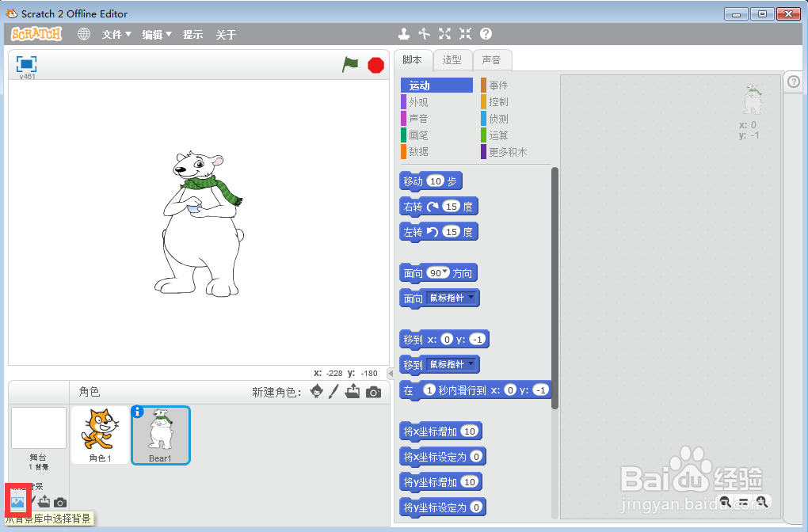808x532 pixels.
Task: Open the 编辑 menu
Action: [154, 34]
